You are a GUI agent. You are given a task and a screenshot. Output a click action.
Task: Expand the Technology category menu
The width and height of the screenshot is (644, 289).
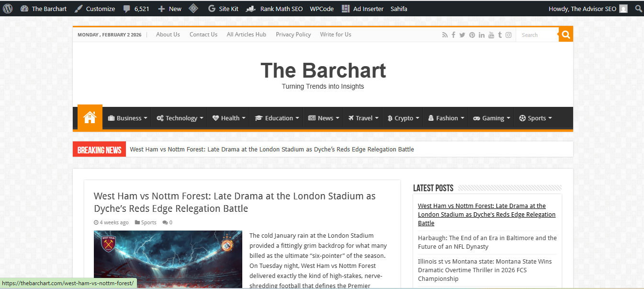coord(180,118)
